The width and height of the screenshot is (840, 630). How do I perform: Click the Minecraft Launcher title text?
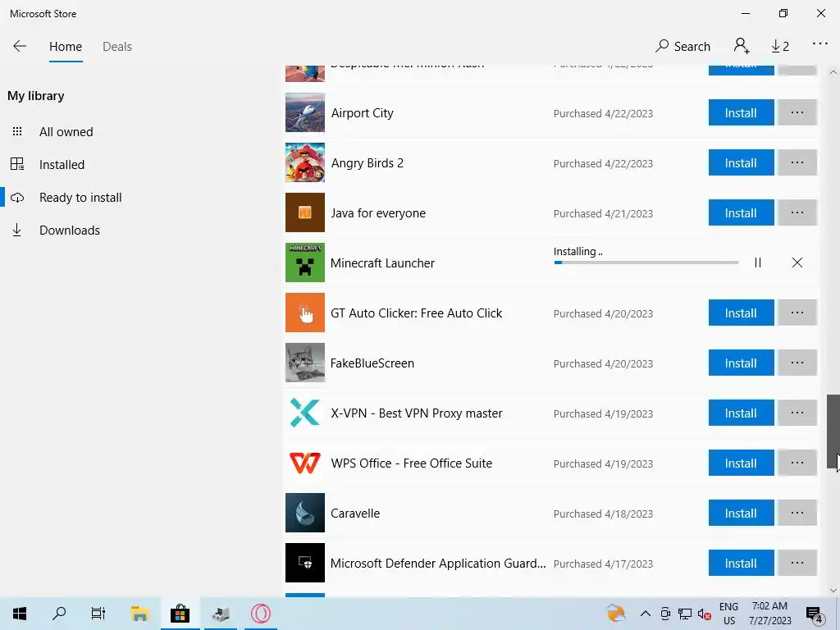tap(382, 263)
